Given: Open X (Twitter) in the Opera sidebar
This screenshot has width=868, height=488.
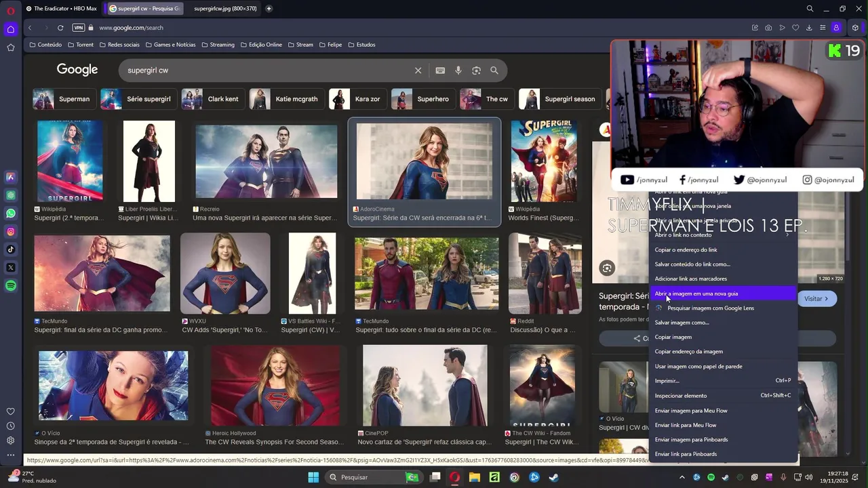Looking at the screenshot, I should [x=11, y=268].
